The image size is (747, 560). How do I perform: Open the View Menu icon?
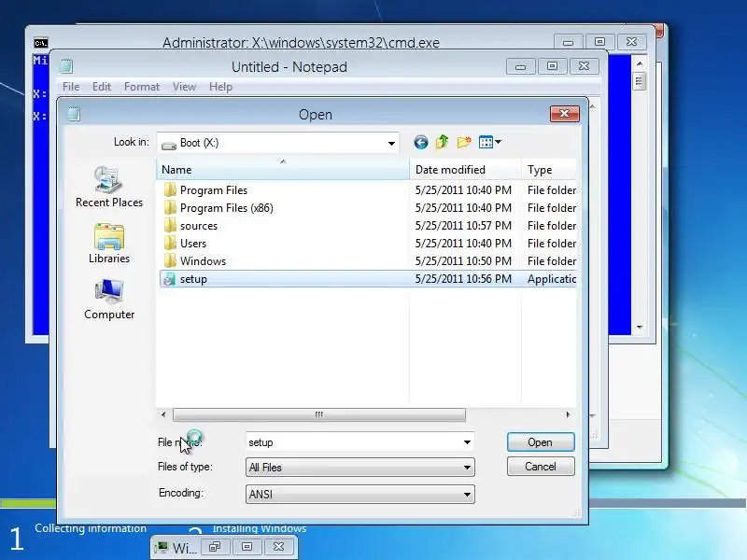(486, 142)
